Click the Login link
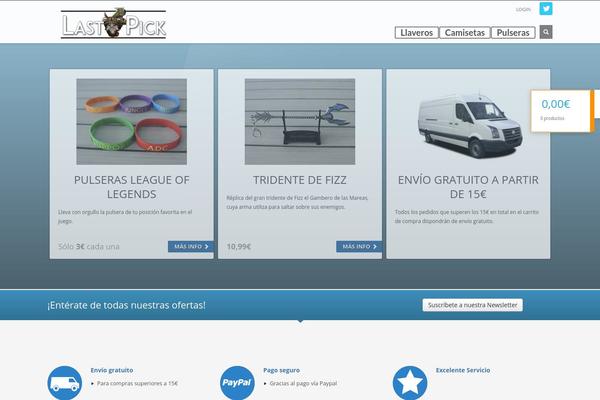This screenshot has width=600, height=400. [523, 9]
